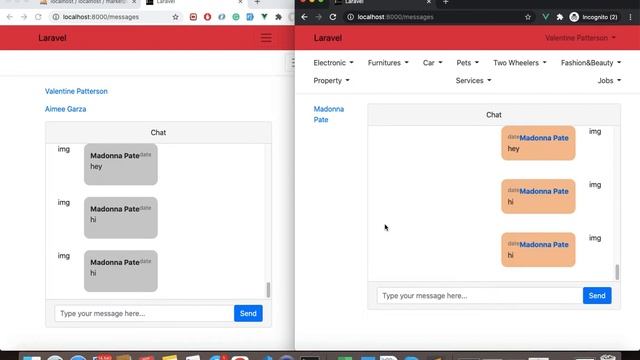Go forward in the left browser window
The image size is (640, 360).
click(x=24, y=17)
